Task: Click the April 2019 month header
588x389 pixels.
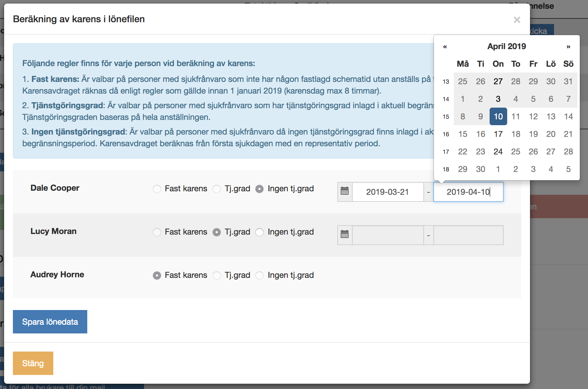Action: click(506, 47)
